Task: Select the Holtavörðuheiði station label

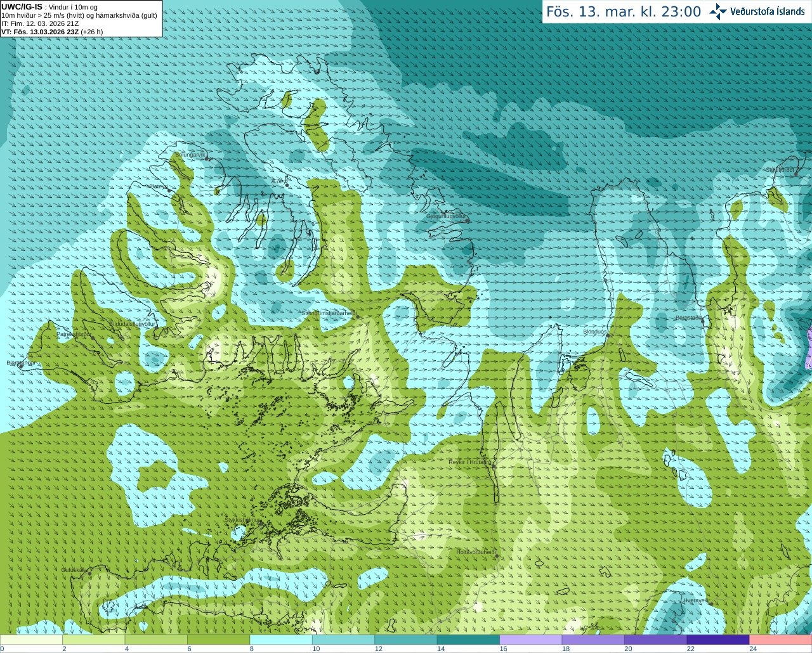Action: 476,552
